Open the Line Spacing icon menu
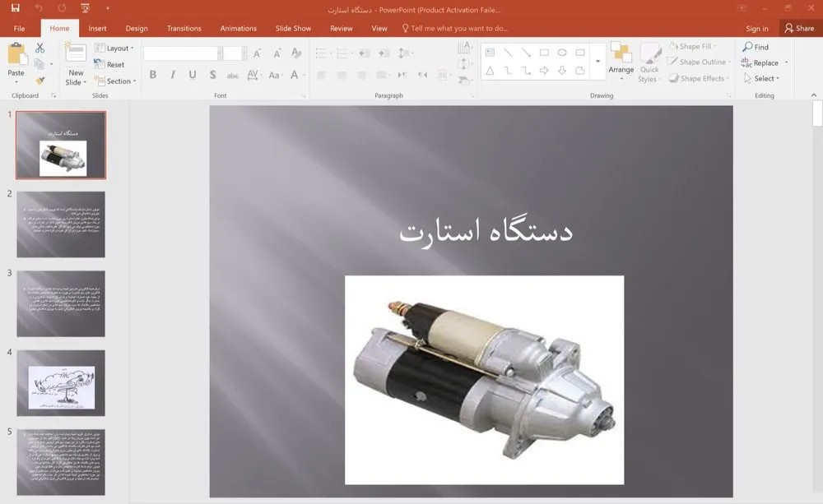This screenshot has height=504, width=823. click(x=405, y=53)
